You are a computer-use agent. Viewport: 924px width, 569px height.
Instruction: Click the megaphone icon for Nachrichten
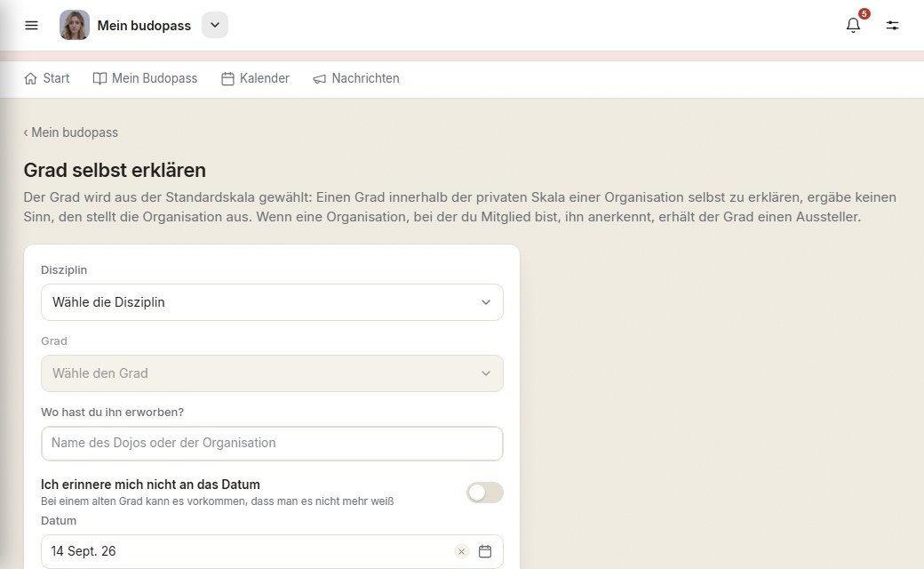319,78
